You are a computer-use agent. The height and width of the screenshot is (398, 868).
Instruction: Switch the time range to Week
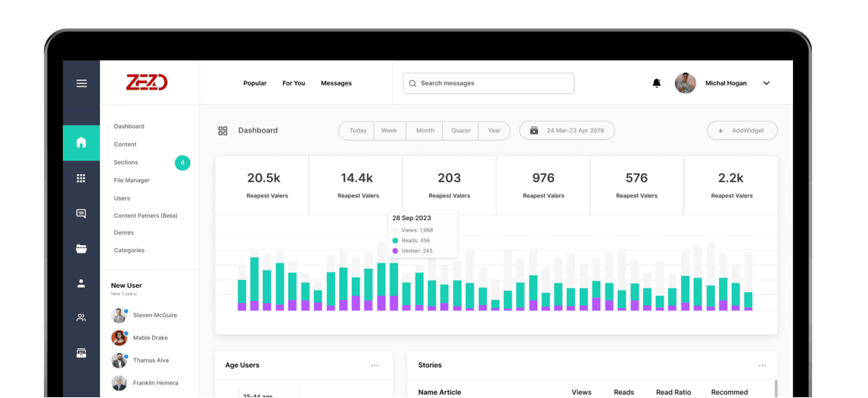click(389, 131)
